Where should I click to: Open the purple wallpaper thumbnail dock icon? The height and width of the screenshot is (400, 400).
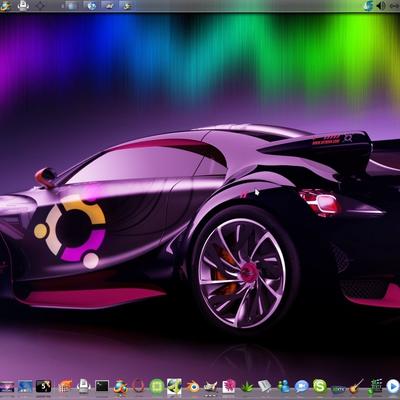click(7, 387)
